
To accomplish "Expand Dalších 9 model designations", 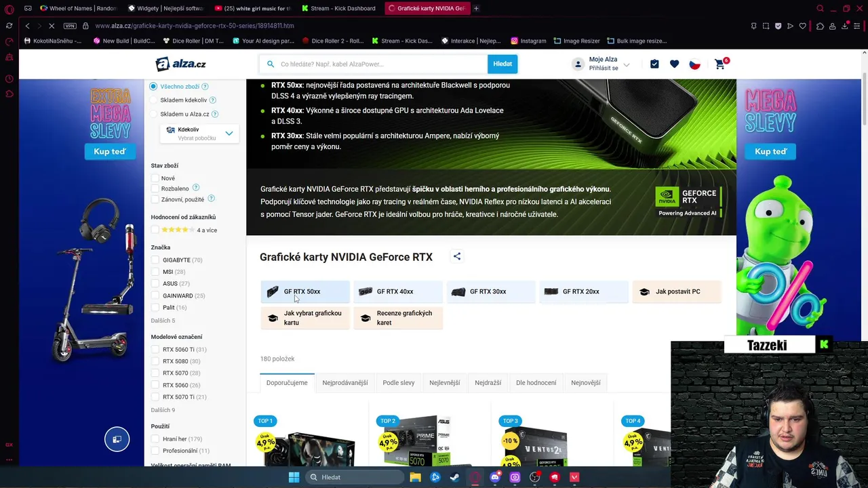I will click(163, 410).
